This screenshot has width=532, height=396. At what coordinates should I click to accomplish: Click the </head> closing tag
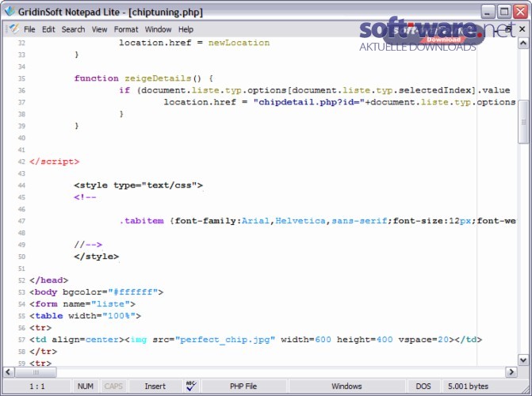[x=49, y=280]
